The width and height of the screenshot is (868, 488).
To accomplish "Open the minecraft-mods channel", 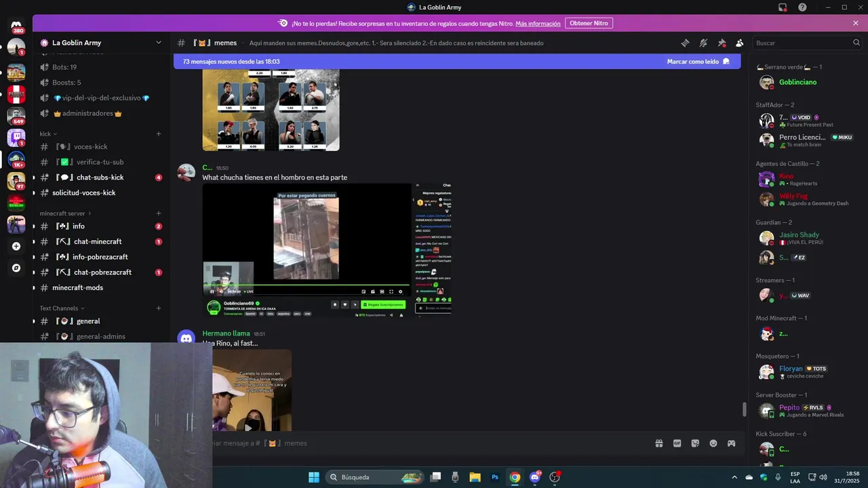I will pos(101,288).
